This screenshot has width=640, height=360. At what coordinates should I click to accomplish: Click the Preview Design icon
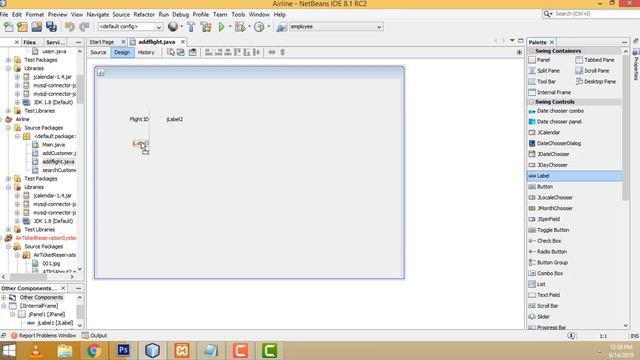(192, 52)
